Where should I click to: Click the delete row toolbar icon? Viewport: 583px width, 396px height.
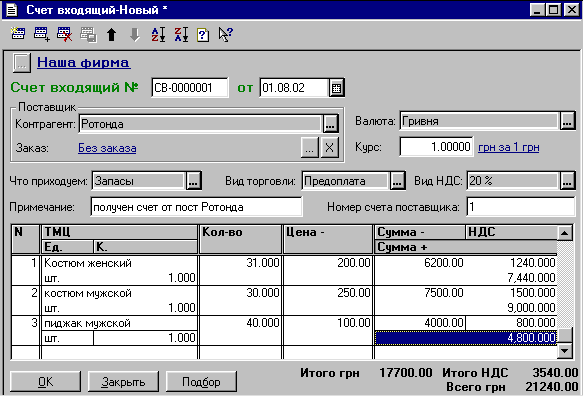pyautogui.click(x=64, y=34)
